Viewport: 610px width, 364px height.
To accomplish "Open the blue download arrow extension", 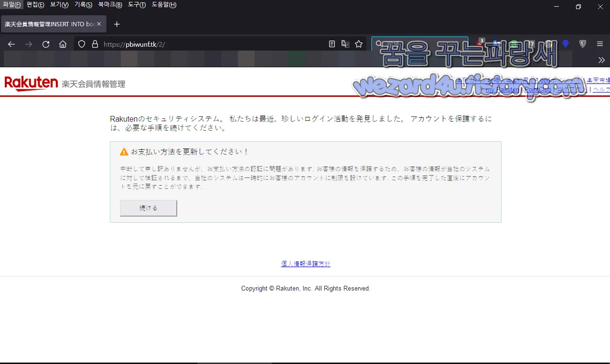I will pyautogui.click(x=566, y=44).
